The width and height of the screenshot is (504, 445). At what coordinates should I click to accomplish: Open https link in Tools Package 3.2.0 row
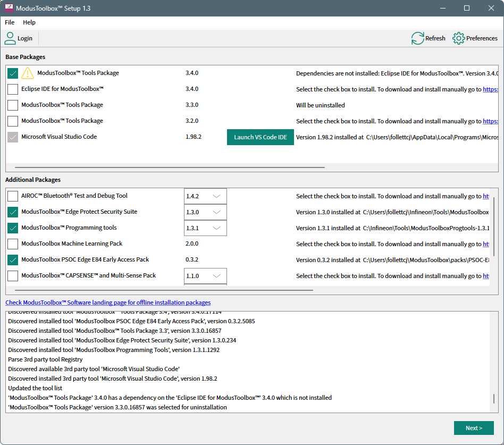pos(491,121)
